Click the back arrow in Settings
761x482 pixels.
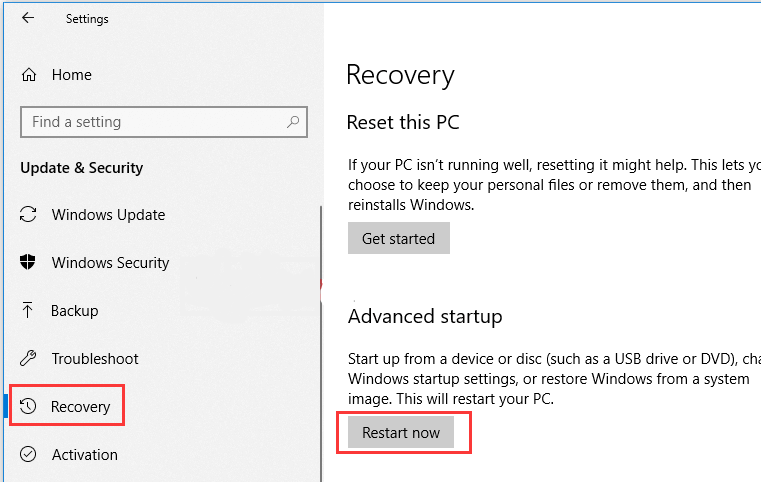[27, 18]
